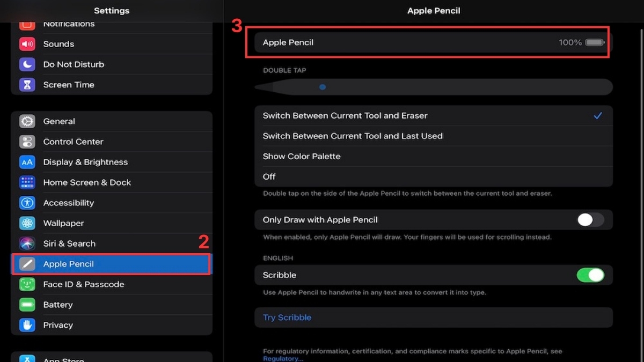
Task: Tap the ENGLISH section header
Action: pos(278,258)
